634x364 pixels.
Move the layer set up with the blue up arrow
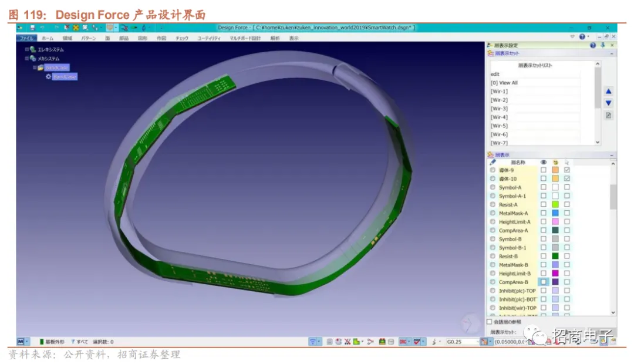(608, 92)
